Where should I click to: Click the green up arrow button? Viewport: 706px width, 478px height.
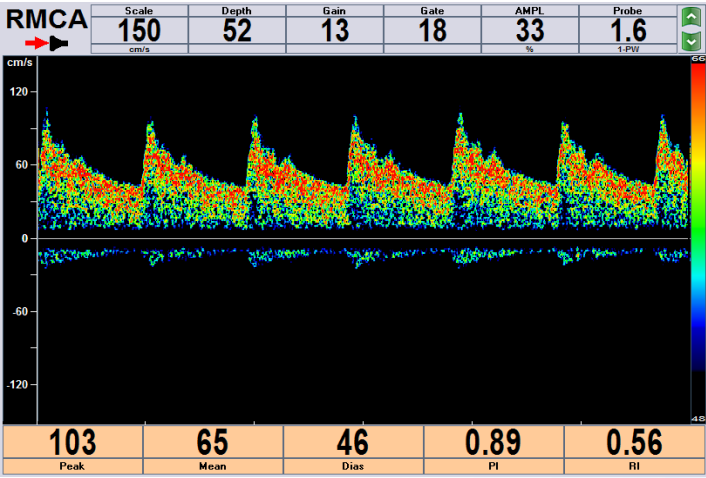[x=689, y=17]
